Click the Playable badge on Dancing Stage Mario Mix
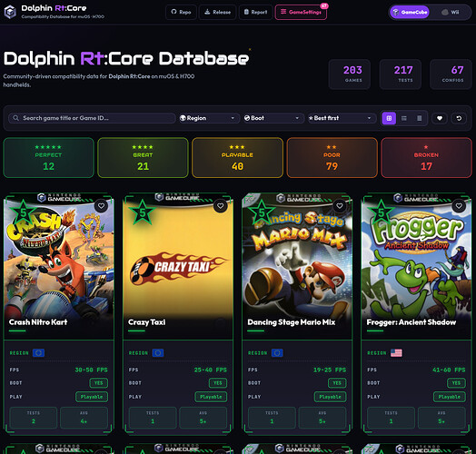 click(x=330, y=397)
